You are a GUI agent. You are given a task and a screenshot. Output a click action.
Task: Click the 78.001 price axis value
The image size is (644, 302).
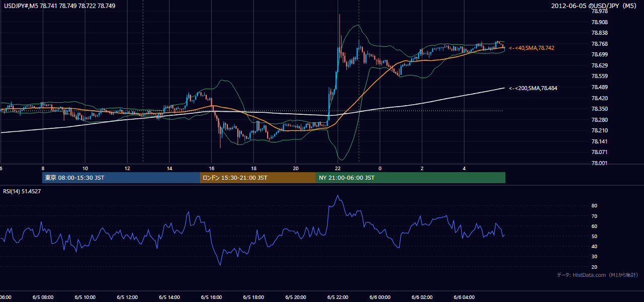pos(599,163)
